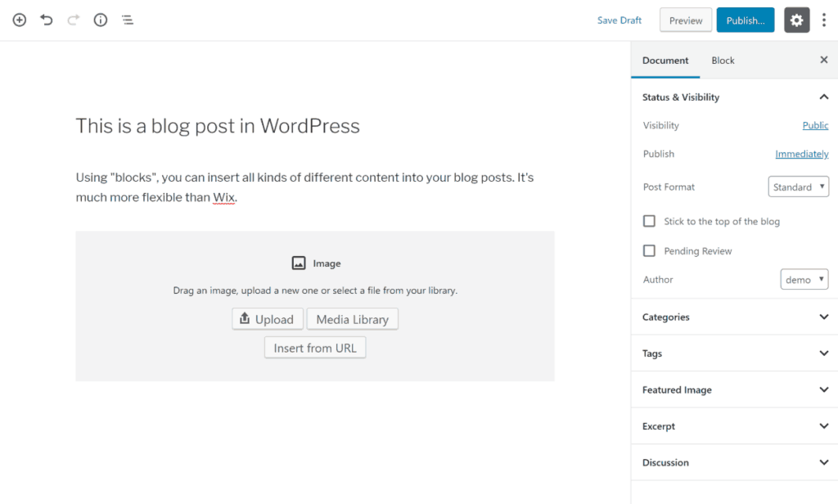This screenshot has width=838, height=504.
Task: Click the Add block plus icon
Action: tap(20, 20)
